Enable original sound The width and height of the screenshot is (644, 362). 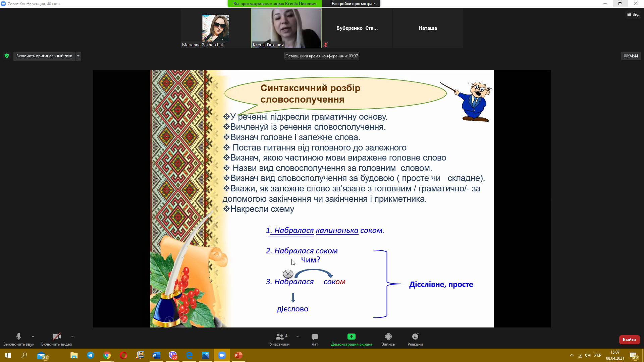pyautogui.click(x=44, y=56)
